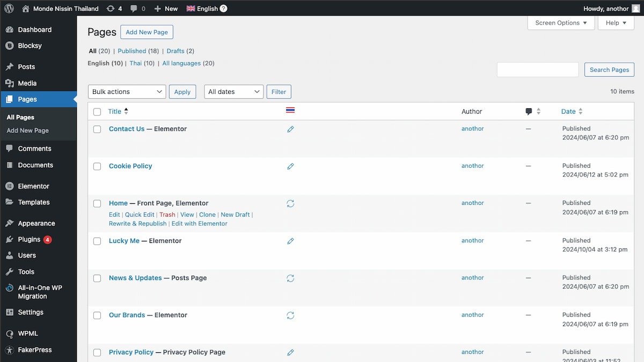The height and width of the screenshot is (362, 644).
Task: Show Thai (10) language pages
Action: 142,63
